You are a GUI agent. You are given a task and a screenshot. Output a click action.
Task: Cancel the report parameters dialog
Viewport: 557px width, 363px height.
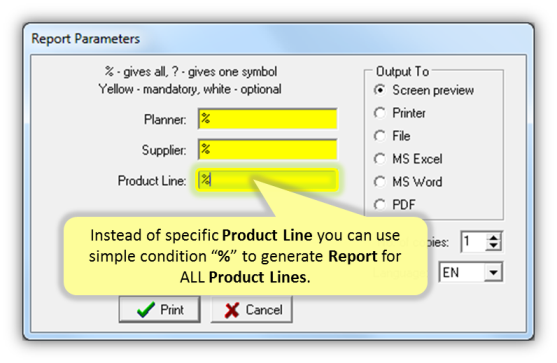tap(252, 310)
